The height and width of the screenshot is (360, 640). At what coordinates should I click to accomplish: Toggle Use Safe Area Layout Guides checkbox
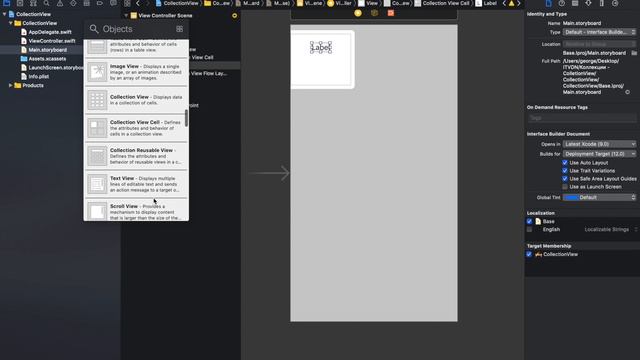[565, 179]
